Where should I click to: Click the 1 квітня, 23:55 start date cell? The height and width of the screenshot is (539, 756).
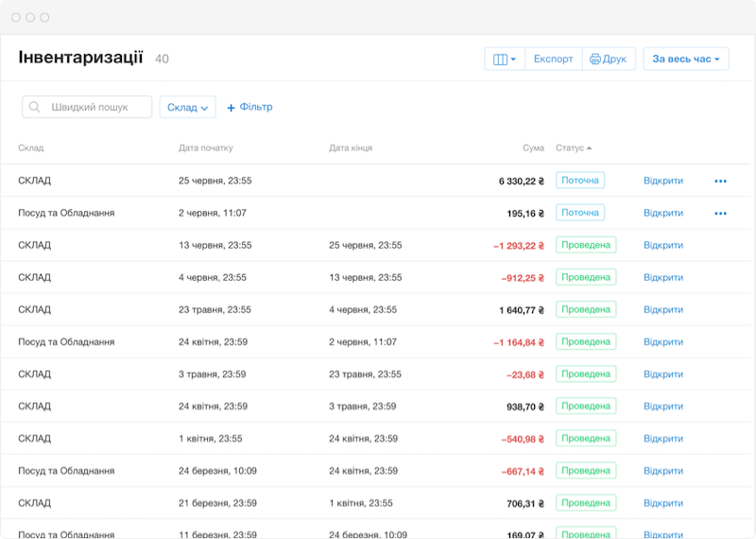tap(210, 439)
